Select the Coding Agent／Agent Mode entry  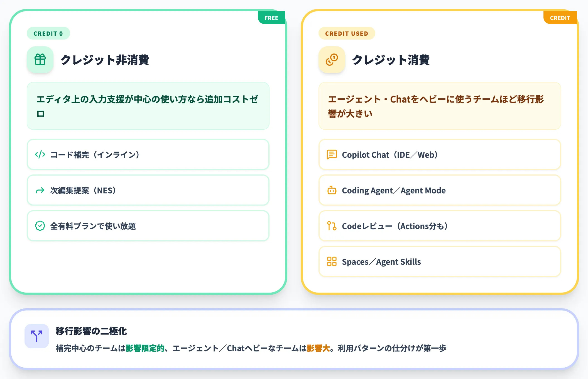pyautogui.click(x=440, y=191)
